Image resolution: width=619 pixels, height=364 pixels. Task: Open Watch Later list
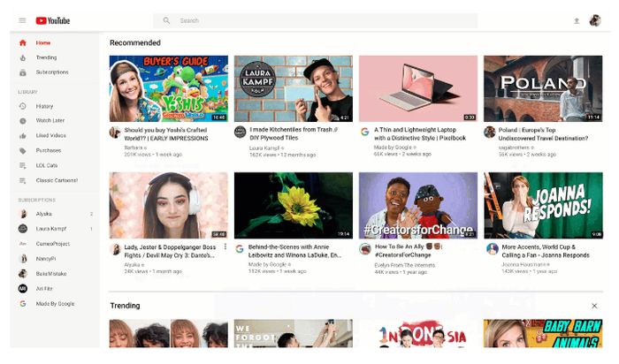[55, 121]
